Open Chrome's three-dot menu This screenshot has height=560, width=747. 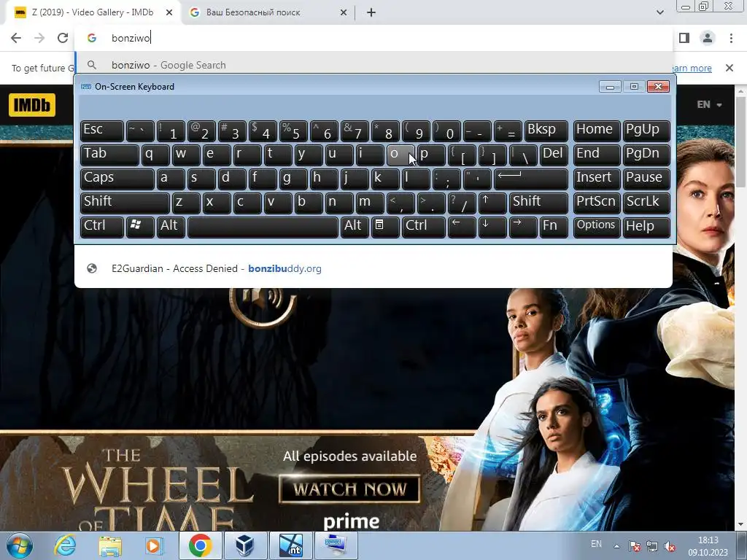[x=731, y=38]
